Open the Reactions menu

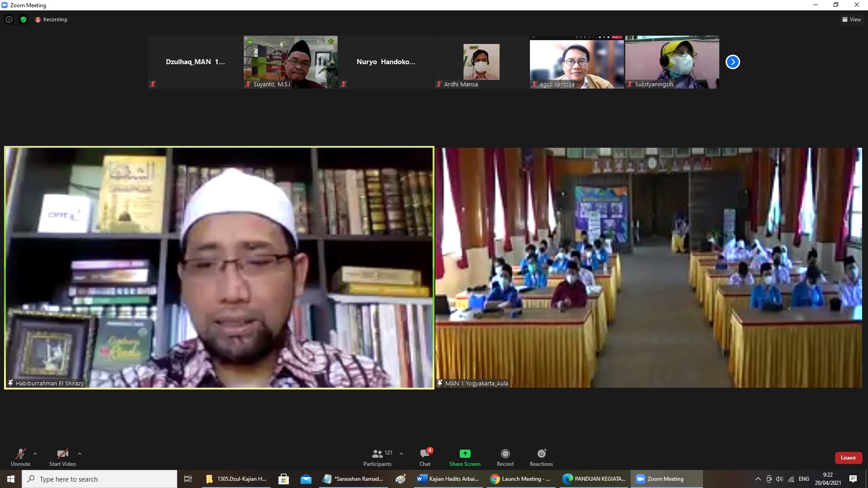[x=541, y=457]
